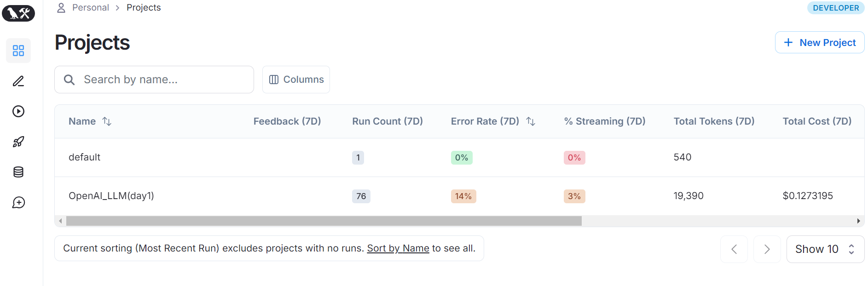Follow the Sort by Name link
The height and width of the screenshot is (286, 868).
click(x=398, y=248)
